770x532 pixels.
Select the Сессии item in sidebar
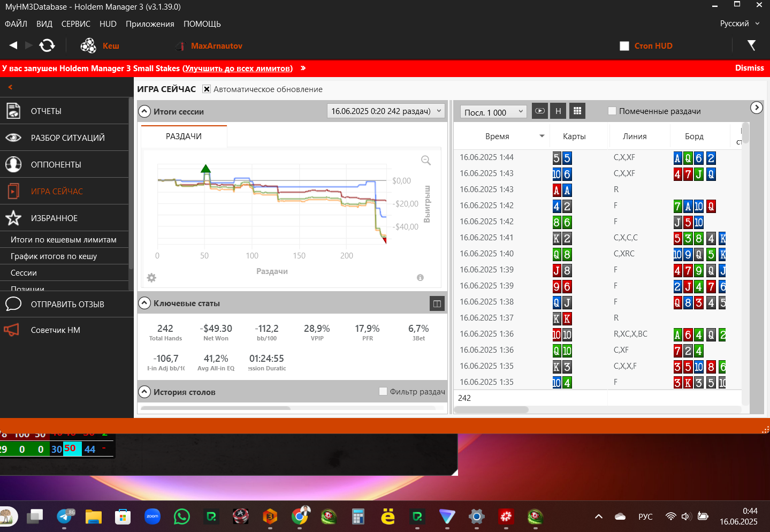pos(24,273)
